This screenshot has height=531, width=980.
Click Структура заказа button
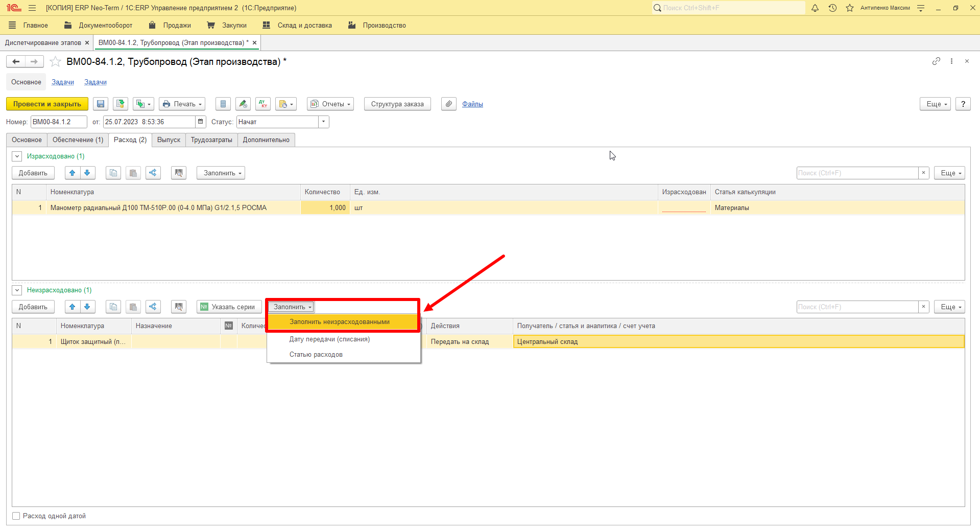pos(397,104)
